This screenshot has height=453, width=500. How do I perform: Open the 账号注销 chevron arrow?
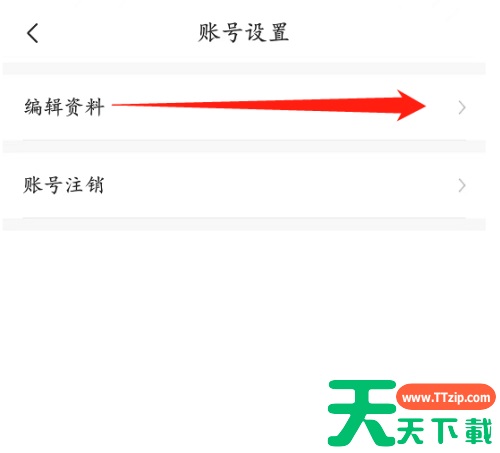(462, 186)
